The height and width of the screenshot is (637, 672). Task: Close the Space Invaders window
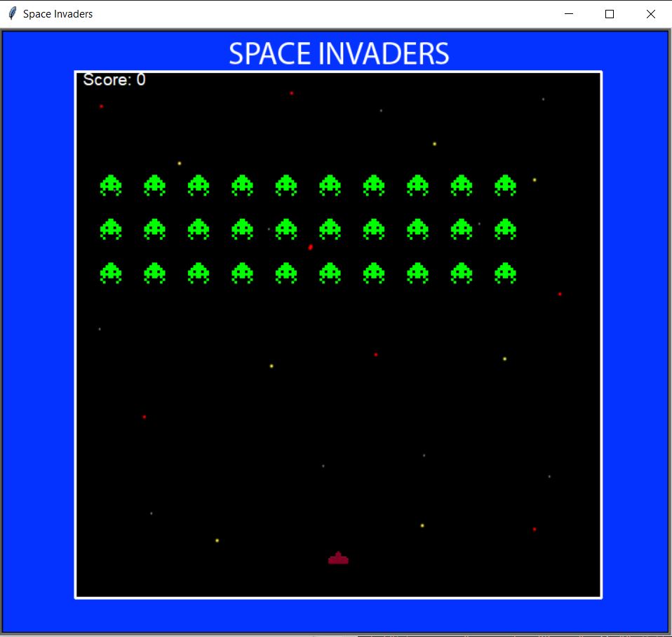650,14
